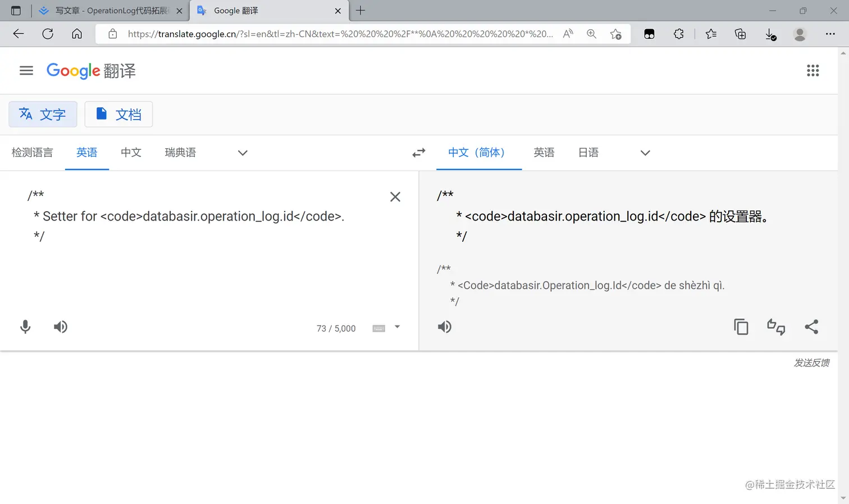Go back to the previous page
849x504 pixels.
(19, 34)
